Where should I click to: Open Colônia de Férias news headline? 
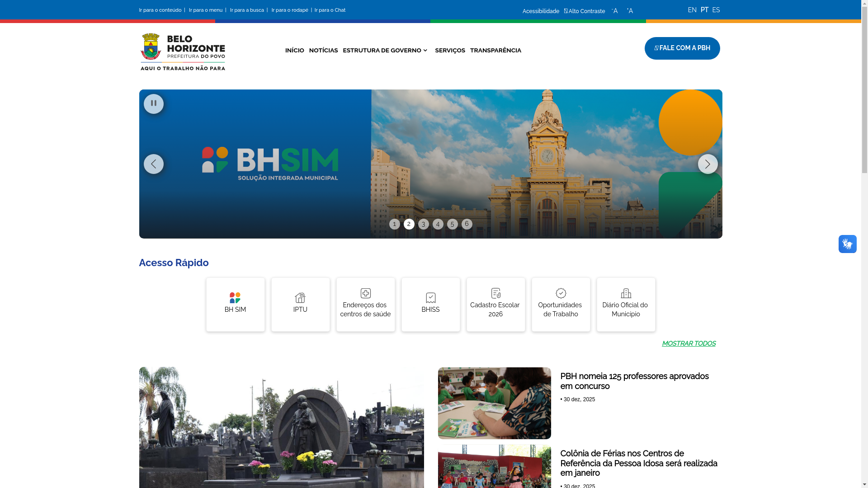pyautogui.click(x=639, y=463)
